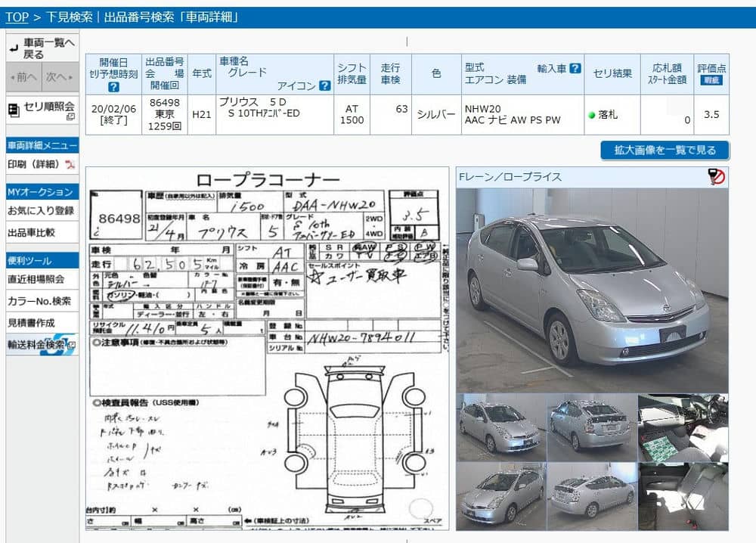Open カラーNo.検索 in sidebar tools

[x=39, y=301]
